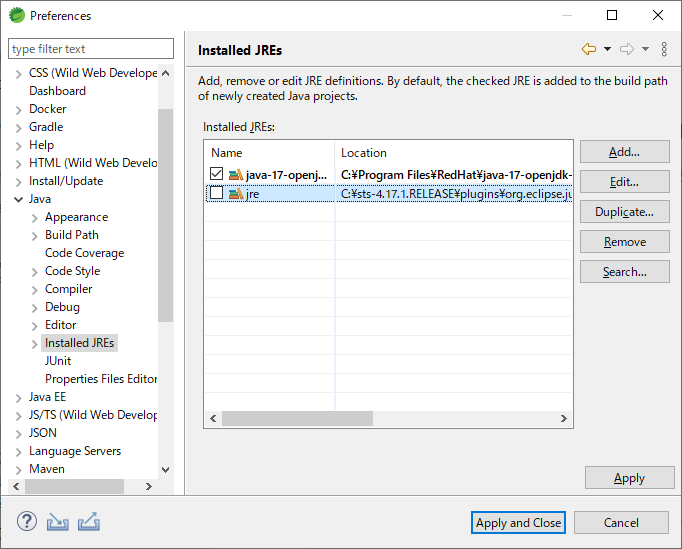Image resolution: width=682 pixels, height=549 pixels.
Task: Expand the Installed JREs node
Action: 34,344
